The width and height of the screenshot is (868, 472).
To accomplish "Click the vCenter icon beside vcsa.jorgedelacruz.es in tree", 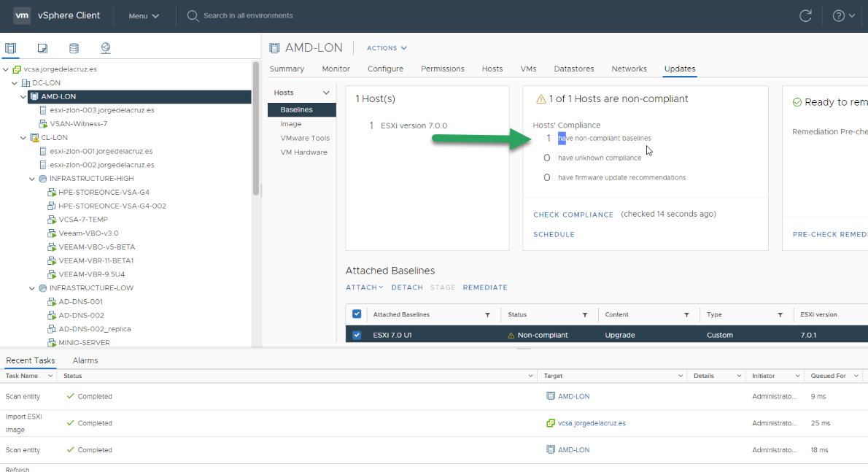I will 17,69.
